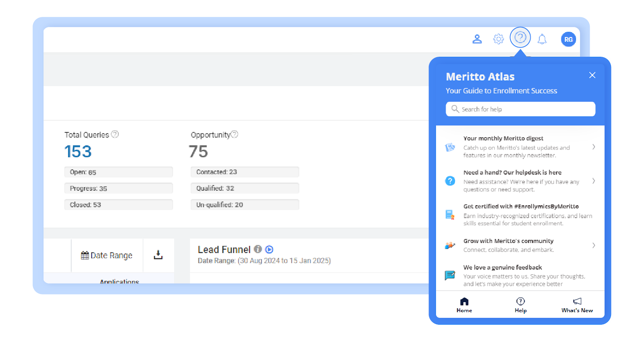644x342 pixels.
Task: Close the Meritto Atlas panel
Action: point(592,75)
